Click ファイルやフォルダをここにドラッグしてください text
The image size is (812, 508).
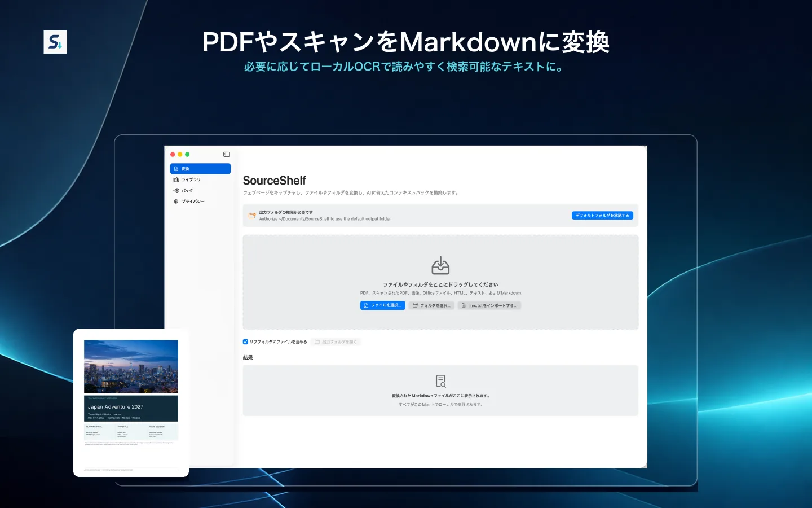click(440, 285)
